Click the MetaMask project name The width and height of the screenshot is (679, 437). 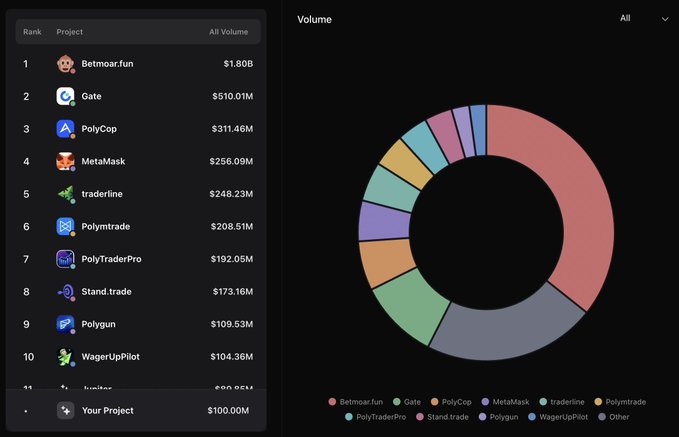tap(103, 161)
